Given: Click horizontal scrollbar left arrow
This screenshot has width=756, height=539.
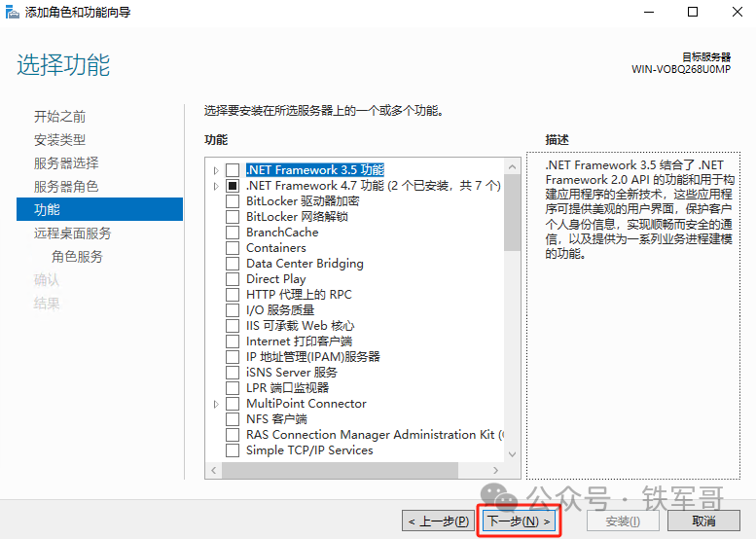Looking at the screenshot, I should point(214,471).
